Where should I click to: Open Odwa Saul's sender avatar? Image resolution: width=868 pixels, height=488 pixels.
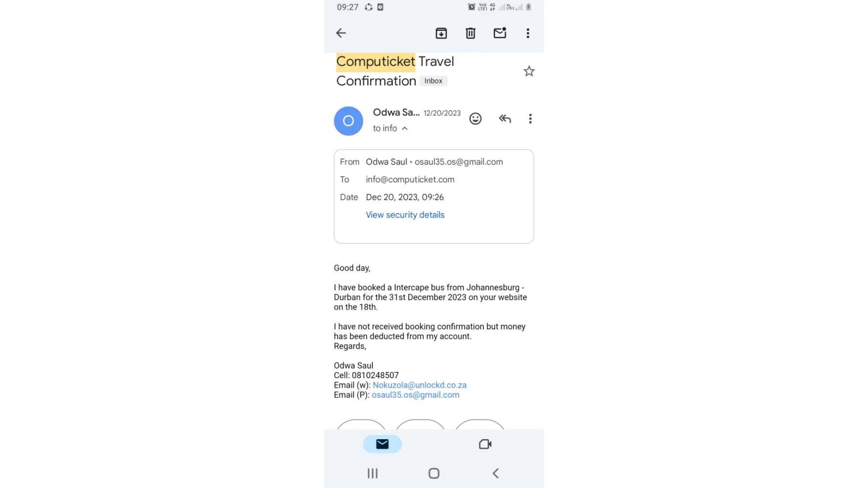point(349,121)
